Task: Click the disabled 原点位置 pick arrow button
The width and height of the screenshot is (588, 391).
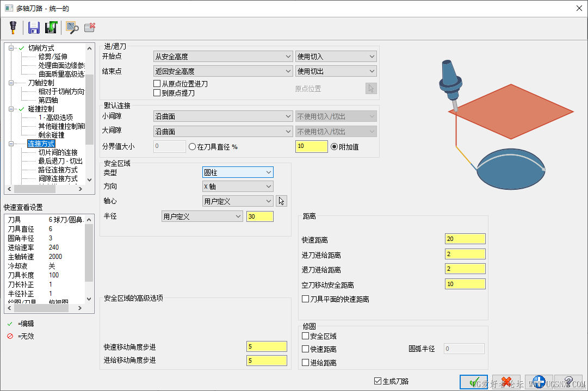Action: (x=371, y=89)
